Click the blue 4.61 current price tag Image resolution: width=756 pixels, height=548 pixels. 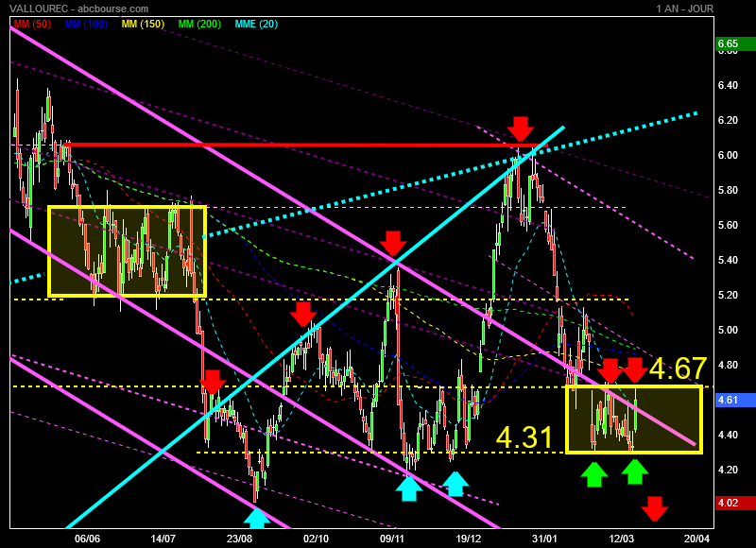pyautogui.click(x=735, y=400)
